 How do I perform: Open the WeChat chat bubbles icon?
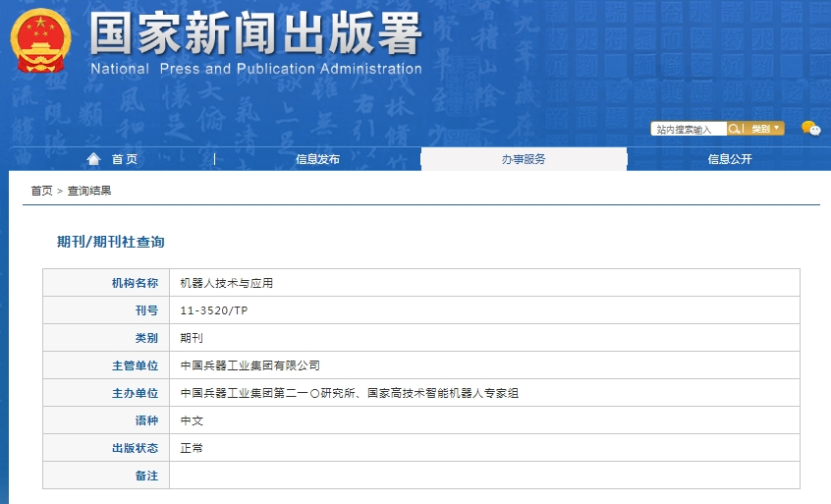[x=810, y=129]
